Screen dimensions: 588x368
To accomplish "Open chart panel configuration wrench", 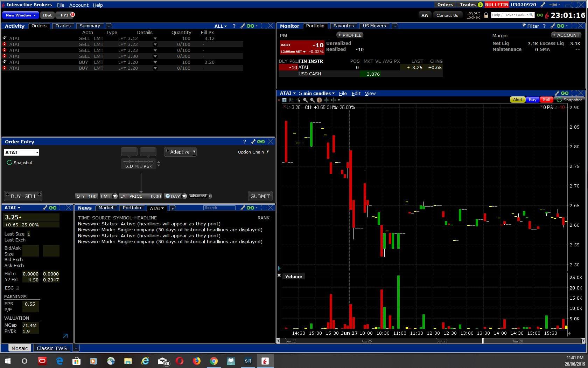I will [x=557, y=93].
